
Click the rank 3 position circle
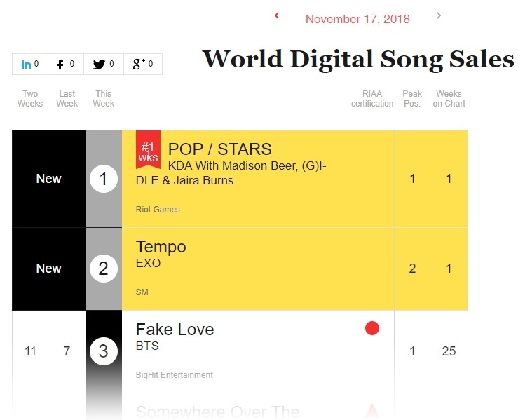(104, 351)
